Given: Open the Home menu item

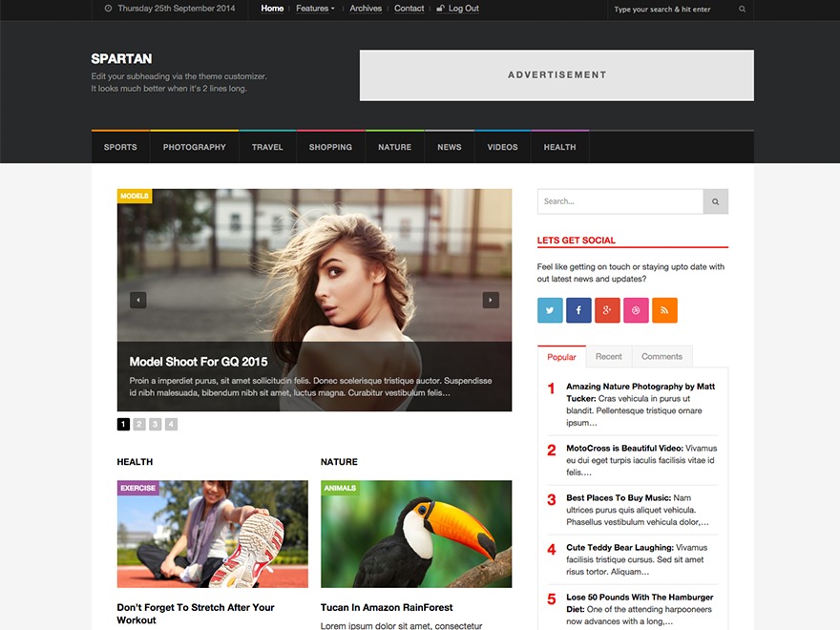Looking at the screenshot, I should click(272, 9).
